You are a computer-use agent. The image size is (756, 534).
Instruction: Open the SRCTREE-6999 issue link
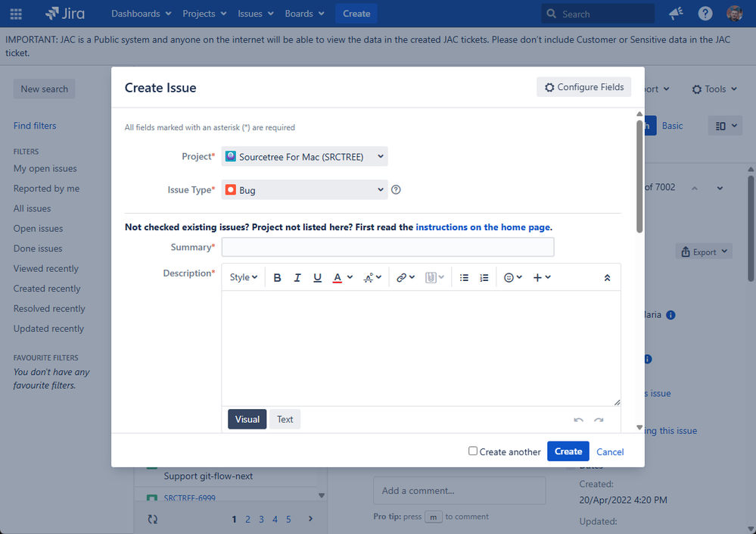click(189, 498)
